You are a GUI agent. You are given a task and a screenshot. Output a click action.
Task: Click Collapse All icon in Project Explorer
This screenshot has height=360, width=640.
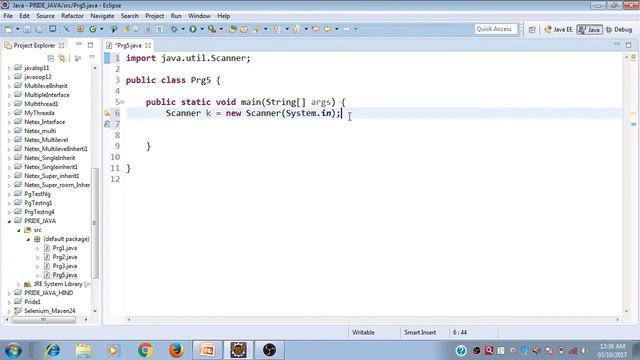tap(51, 58)
